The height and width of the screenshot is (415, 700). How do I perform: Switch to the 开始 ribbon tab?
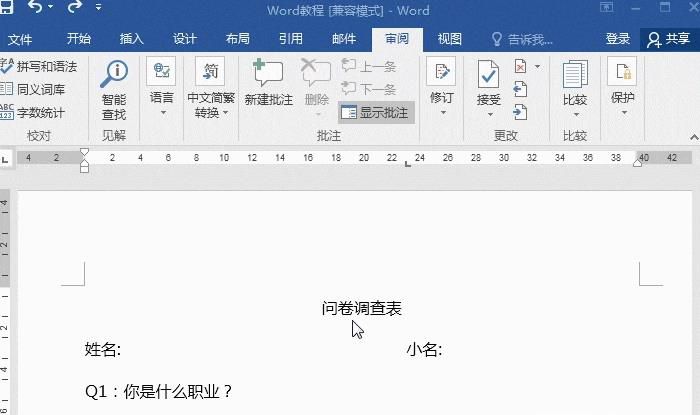click(x=79, y=39)
